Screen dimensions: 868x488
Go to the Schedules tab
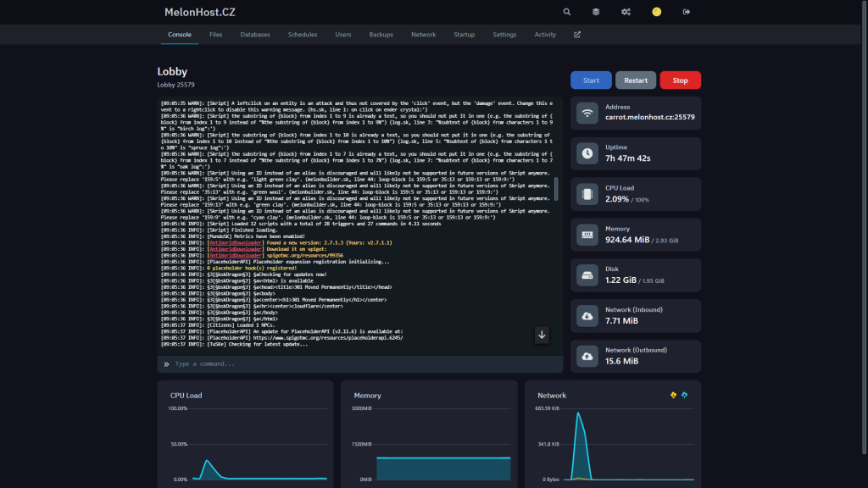[x=303, y=35]
